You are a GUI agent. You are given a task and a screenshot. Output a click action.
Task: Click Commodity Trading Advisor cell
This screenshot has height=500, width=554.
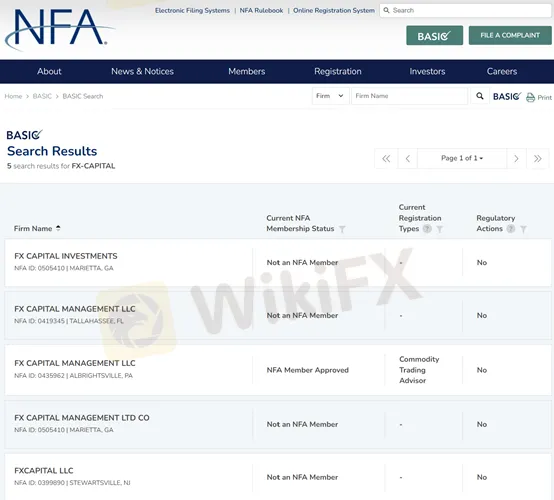coord(419,370)
